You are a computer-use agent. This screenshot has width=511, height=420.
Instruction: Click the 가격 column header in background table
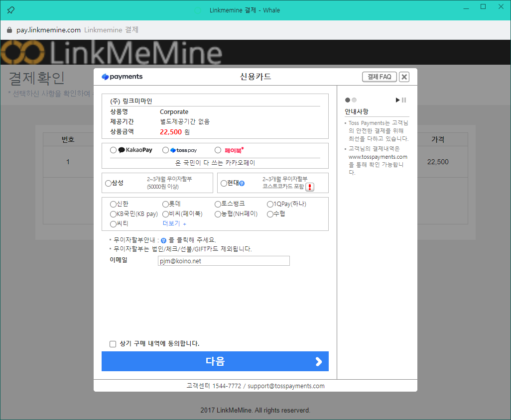pyautogui.click(x=438, y=139)
